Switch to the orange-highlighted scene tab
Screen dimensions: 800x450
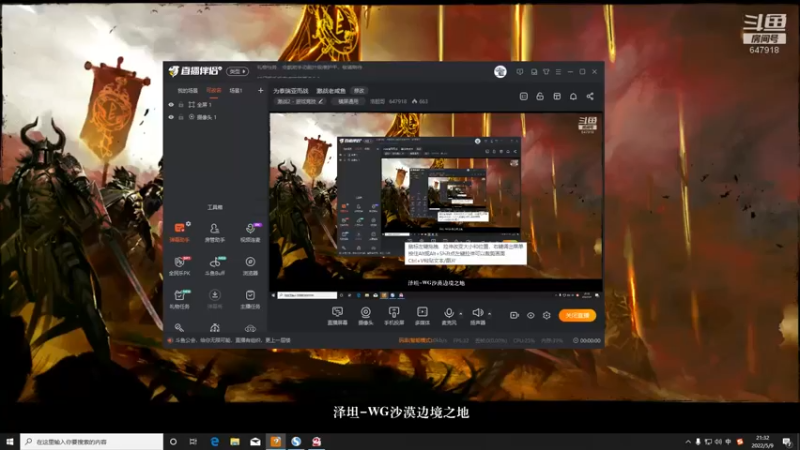[213, 90]
